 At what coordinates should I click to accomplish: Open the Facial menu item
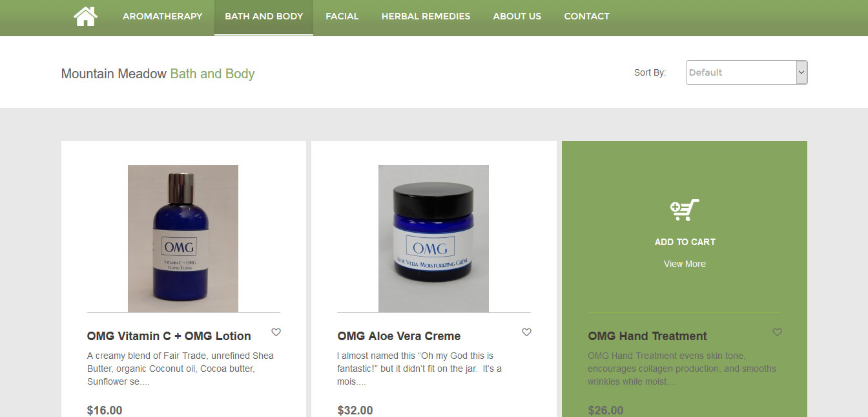click(342, 16)
